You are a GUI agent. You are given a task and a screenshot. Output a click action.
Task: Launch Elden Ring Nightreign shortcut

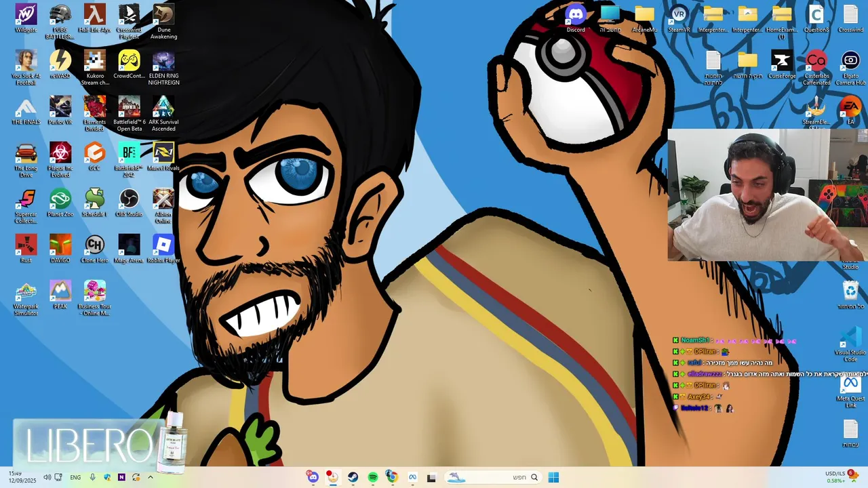pyautogui.click(x=163, y=67)
